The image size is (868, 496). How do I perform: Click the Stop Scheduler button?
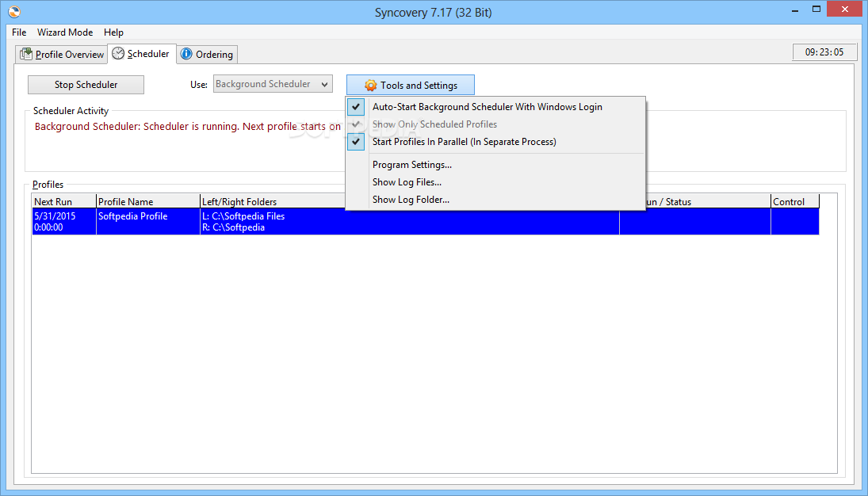click(86, 85)
